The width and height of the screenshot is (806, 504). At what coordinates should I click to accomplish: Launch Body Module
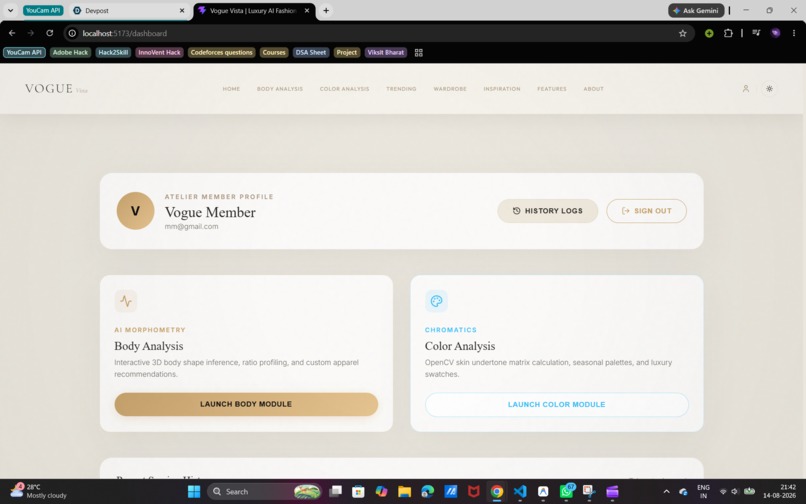click(246, 404)
